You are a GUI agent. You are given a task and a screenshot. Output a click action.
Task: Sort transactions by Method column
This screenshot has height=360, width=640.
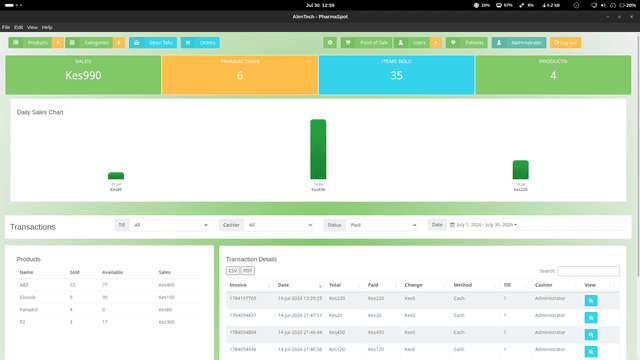coord(475,285)
